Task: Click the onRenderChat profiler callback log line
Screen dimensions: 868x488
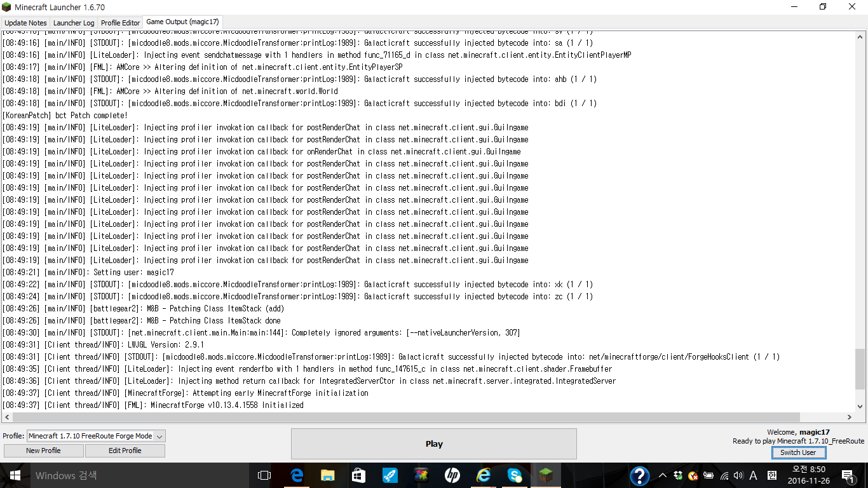Action: [261, 151]
